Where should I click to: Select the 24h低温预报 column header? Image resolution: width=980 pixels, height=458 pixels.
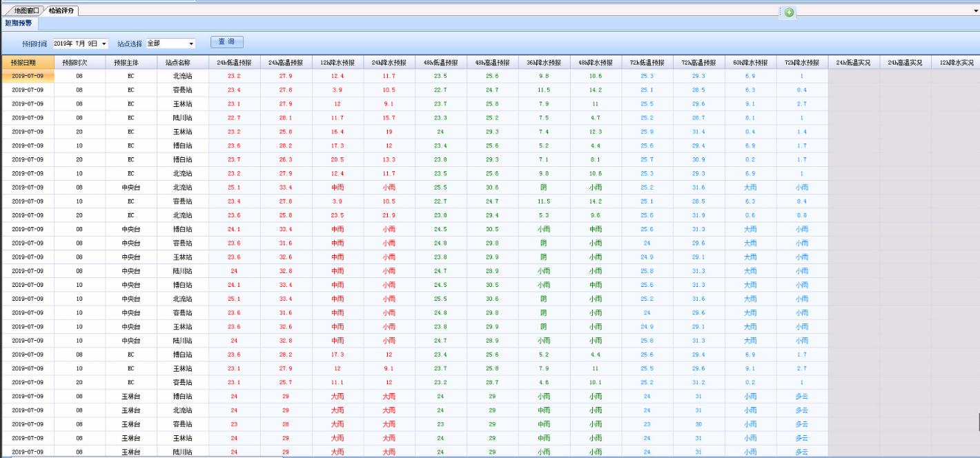pos(234,62)
